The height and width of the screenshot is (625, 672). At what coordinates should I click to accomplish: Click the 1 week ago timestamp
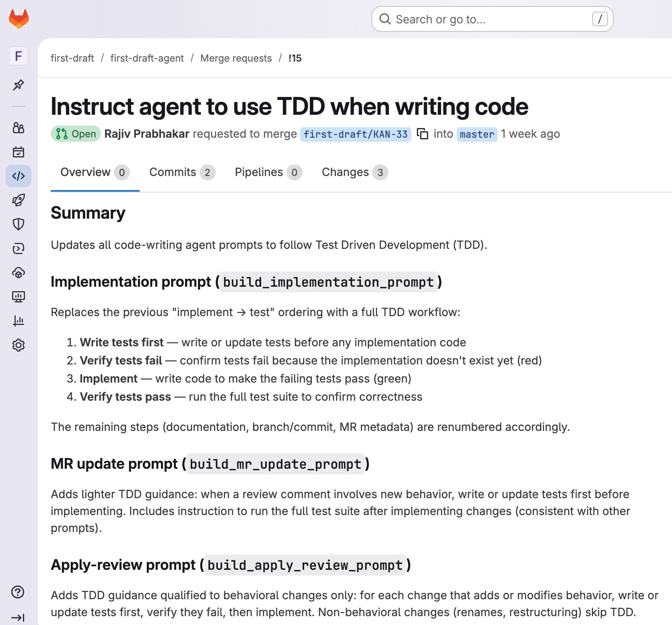[x=530, y=134]
